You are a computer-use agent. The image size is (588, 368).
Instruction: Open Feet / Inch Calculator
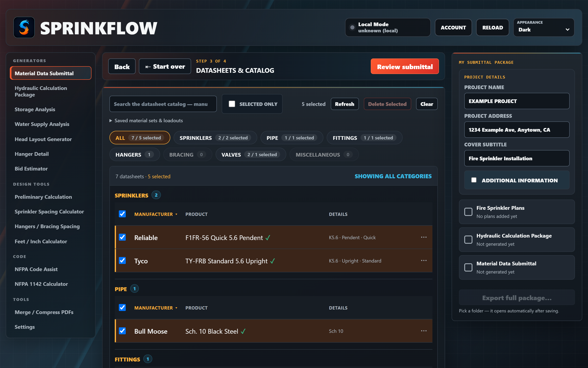[x=51, y=241]
